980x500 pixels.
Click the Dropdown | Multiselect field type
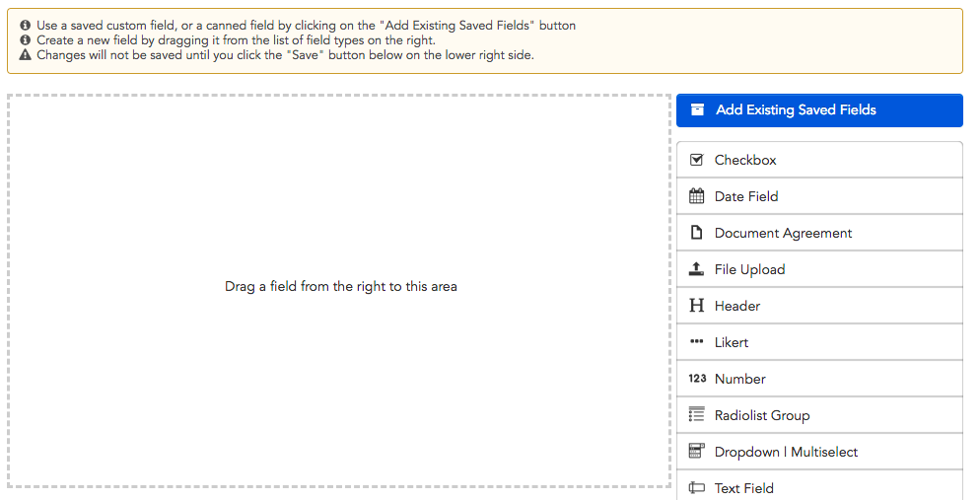[x=819, y=452]
